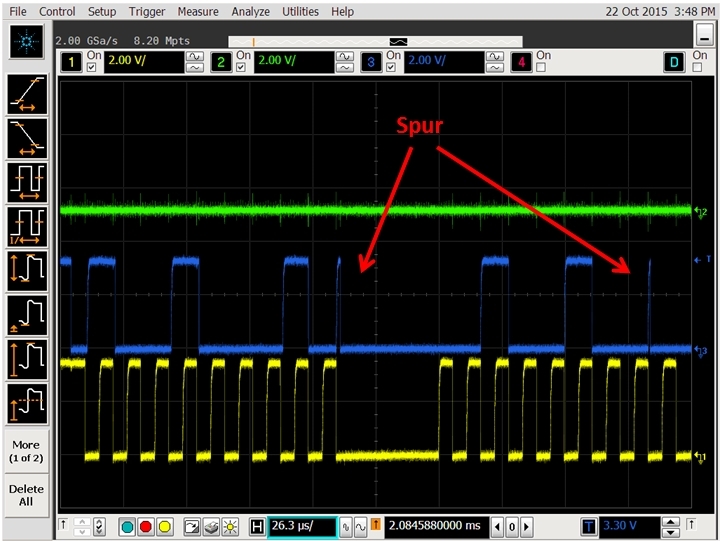The width and height of the screenshot is (720, 541).
Task: Click the horizontal zoom-in narrow waveform button
Action: pyautogui.click(x=346, y=528)
